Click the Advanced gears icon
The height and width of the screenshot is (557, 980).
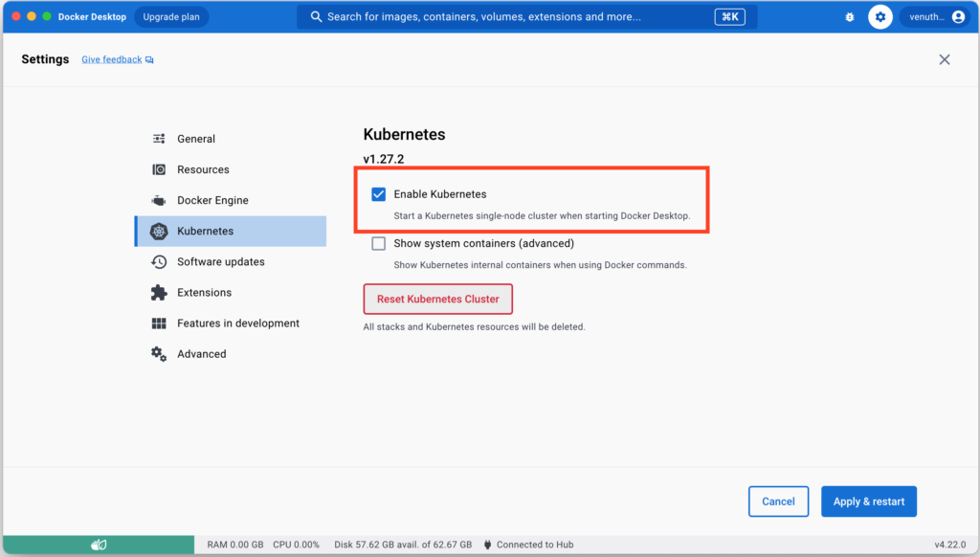click(x=159, y=354)
